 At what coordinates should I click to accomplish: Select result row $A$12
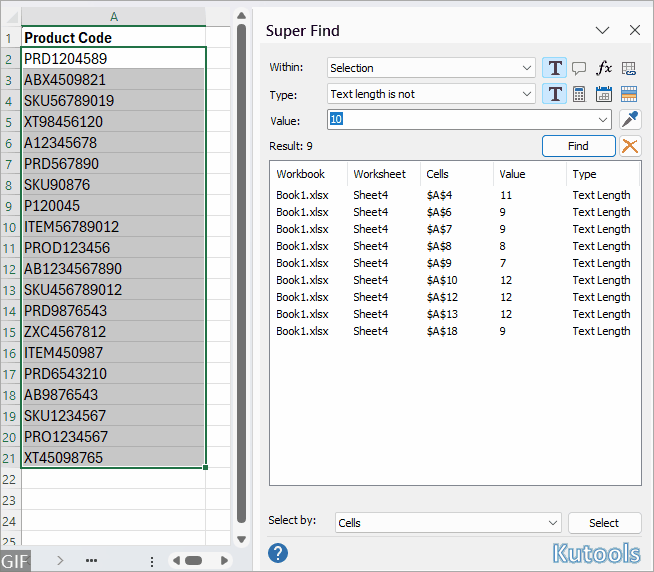coord(455,297)
